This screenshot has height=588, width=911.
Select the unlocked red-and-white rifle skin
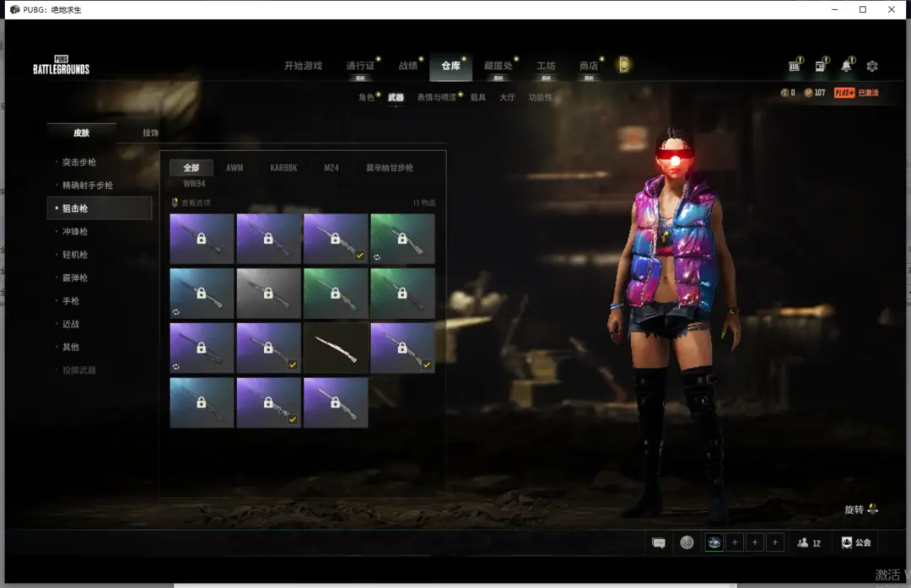click(336, 348)
